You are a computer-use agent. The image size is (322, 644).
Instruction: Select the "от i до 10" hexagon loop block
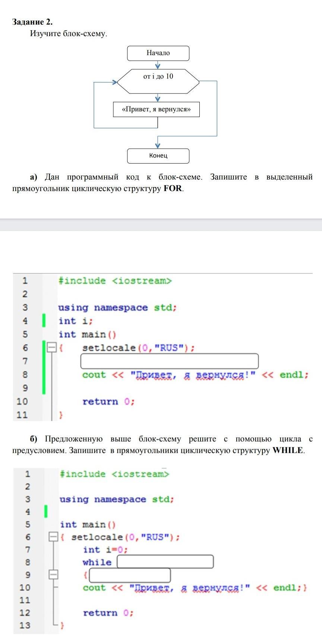158,77
